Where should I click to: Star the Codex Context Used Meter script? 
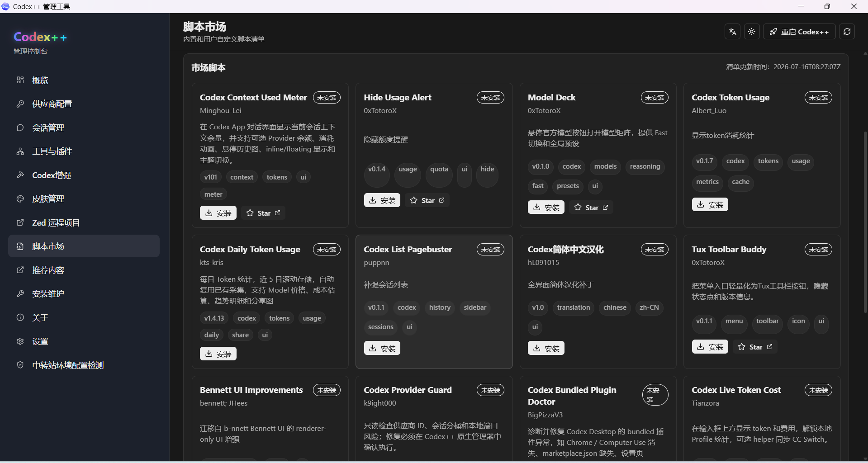point(263,213)
